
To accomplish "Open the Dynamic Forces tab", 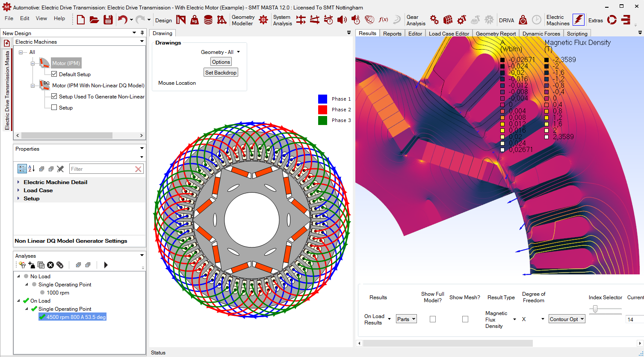I will pyautogui.click(x=541, y=33).
